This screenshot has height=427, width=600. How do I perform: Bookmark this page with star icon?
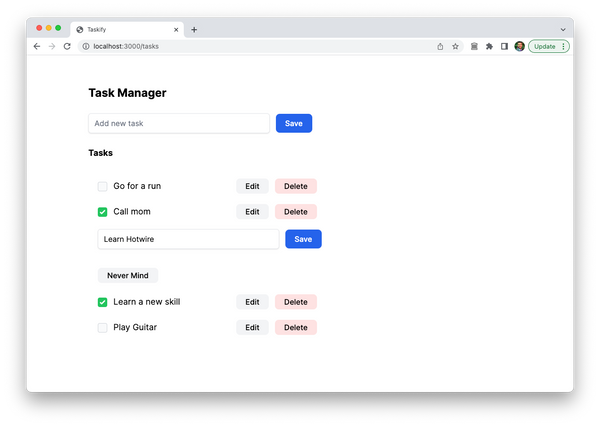tap(455, 46)
